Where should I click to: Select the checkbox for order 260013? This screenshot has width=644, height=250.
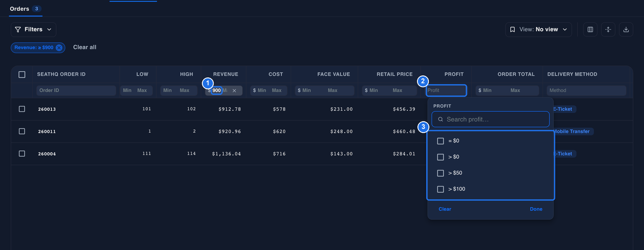(x=22, y=109)
